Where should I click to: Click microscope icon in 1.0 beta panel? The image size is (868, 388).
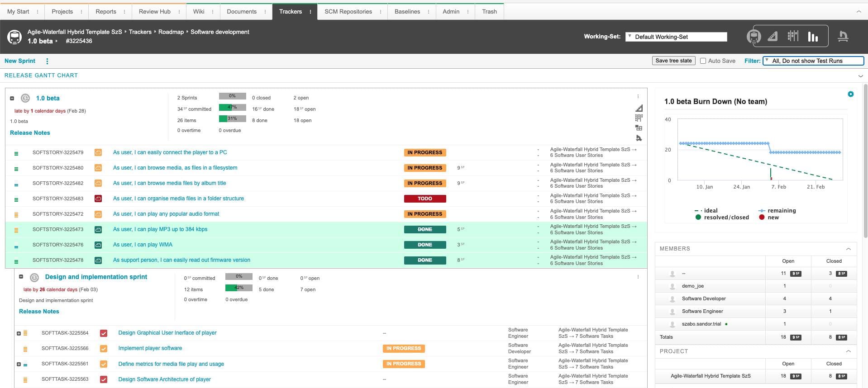[x=639, y=138]
